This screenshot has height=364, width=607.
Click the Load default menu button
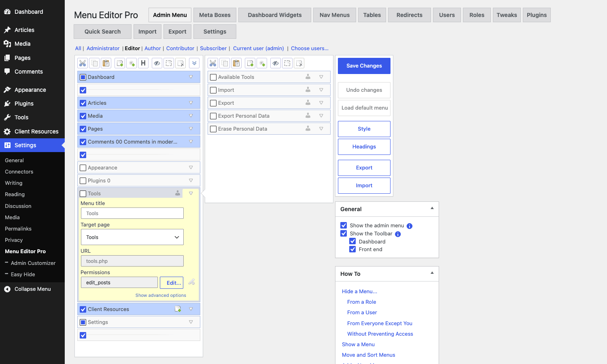click(x=364, y=108)
